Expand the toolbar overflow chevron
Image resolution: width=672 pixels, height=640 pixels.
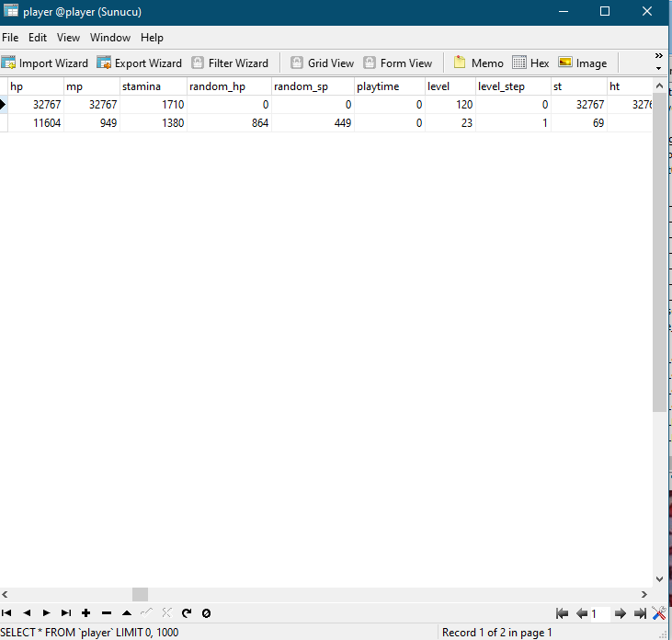tap(659, 56)
